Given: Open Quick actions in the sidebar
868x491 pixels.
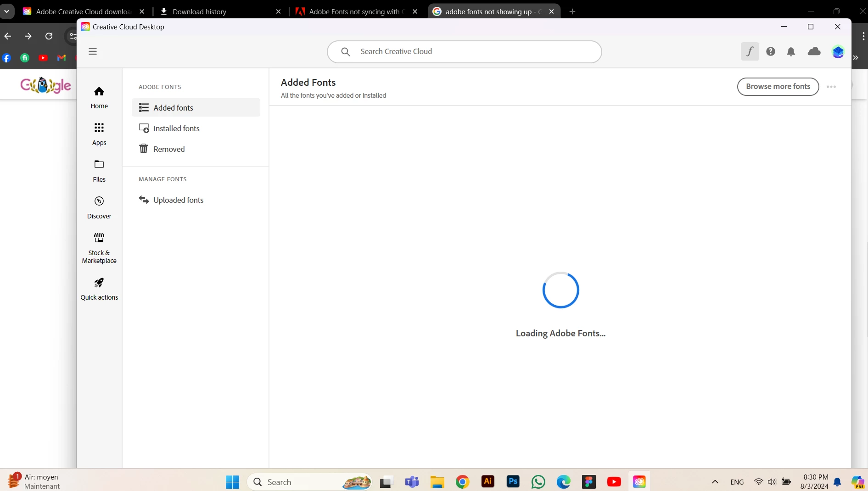Looking at the screenshot, I should pos(99,289).
